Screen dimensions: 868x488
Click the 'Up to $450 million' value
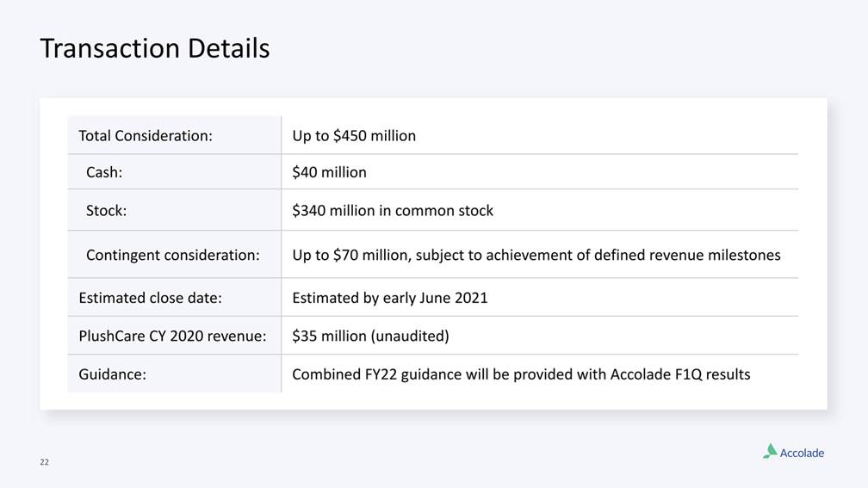[x=354, y=136]
